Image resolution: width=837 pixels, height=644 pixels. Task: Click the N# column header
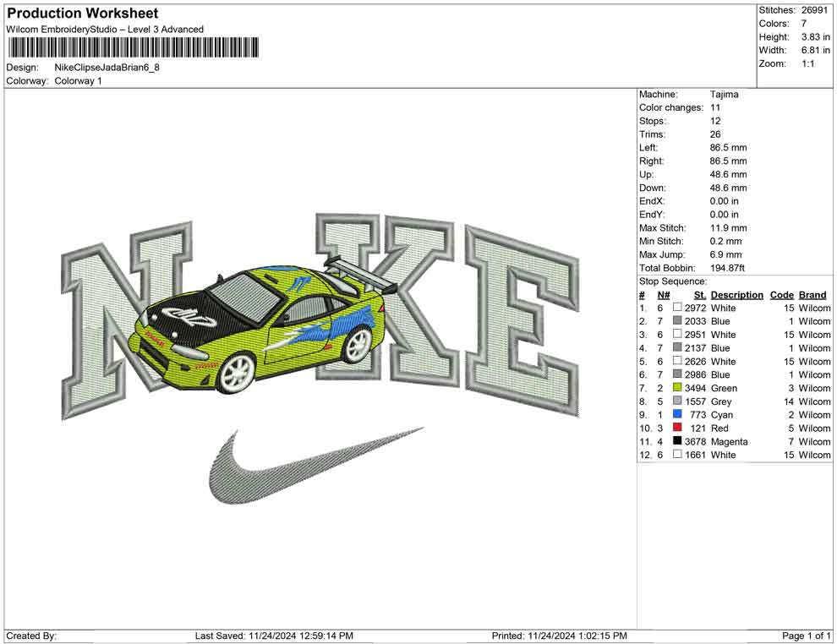click(x=664, y=295)
